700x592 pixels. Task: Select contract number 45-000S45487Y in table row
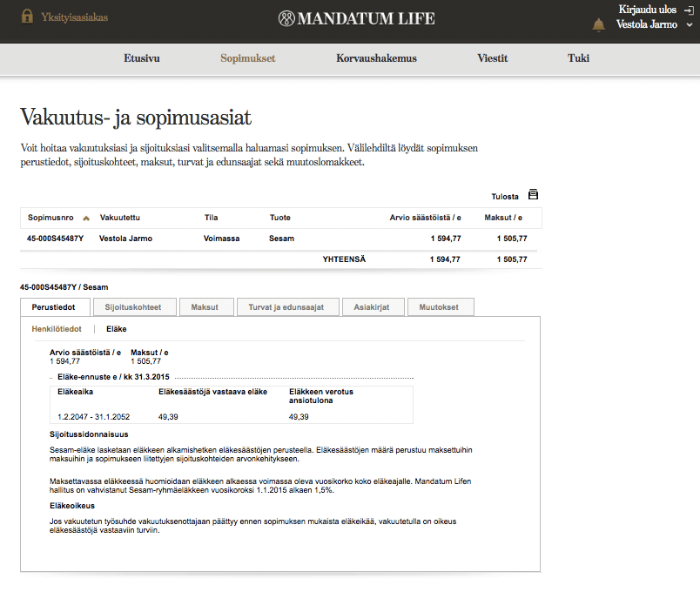coord(56,239)
